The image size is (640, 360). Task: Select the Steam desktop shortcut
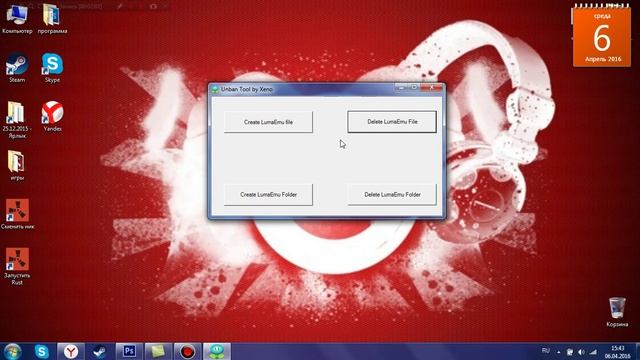point(17,68)
